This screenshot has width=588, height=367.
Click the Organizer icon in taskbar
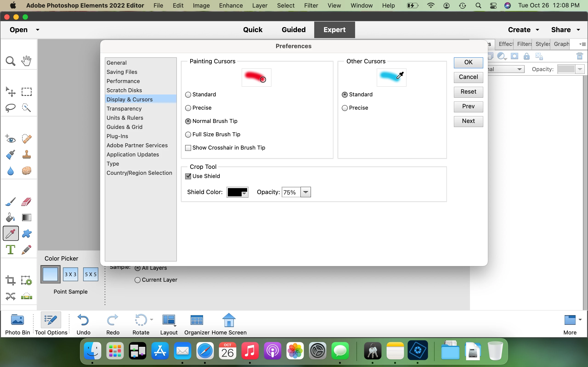click(197, 324)
